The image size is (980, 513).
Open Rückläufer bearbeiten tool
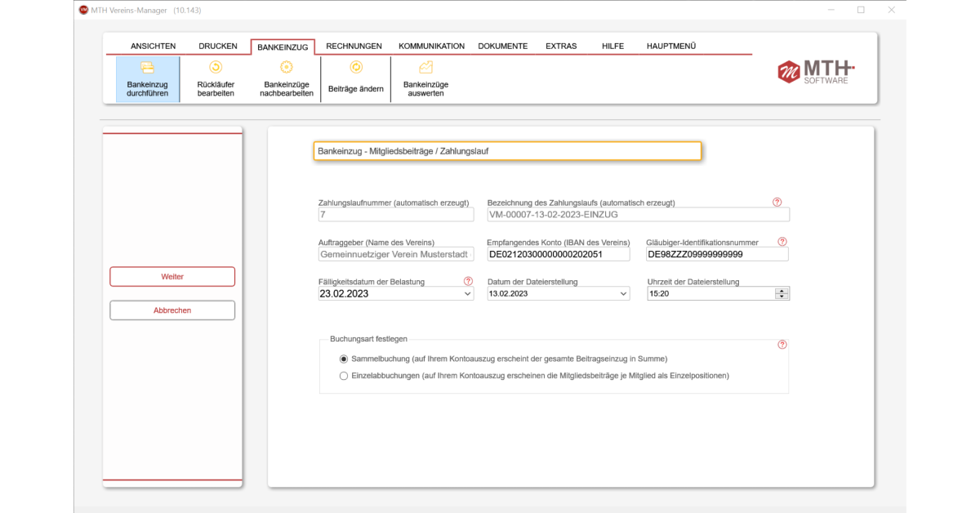pyautogui.click(x=216, y=79)
